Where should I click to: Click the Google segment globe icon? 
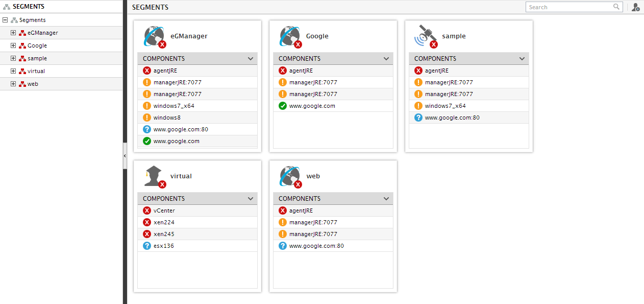(290, 37)
